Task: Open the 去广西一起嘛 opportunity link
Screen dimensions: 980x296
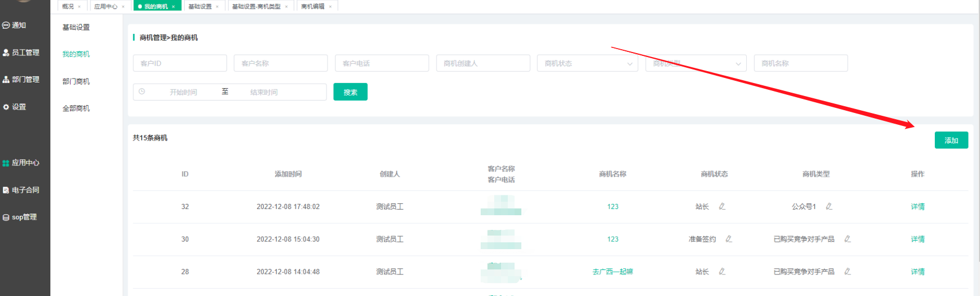Action: click(x=613, y=272)
